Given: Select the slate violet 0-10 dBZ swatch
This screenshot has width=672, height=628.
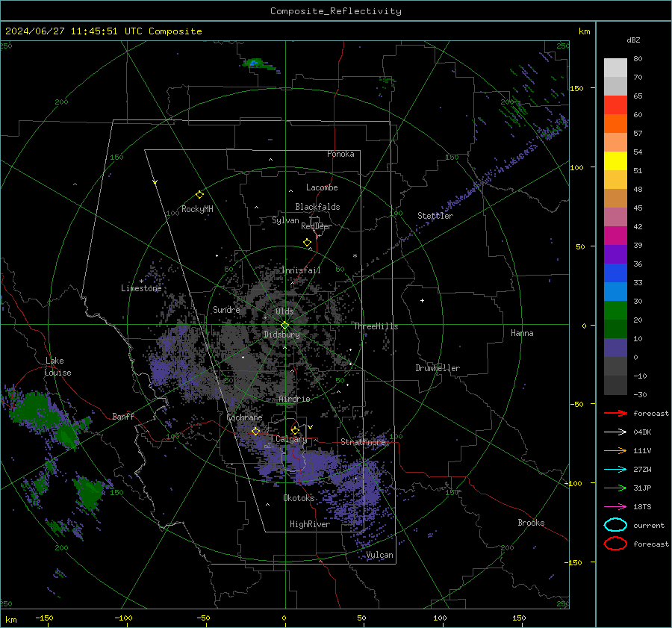Looking at the screenshot, I should coord(615,348).
